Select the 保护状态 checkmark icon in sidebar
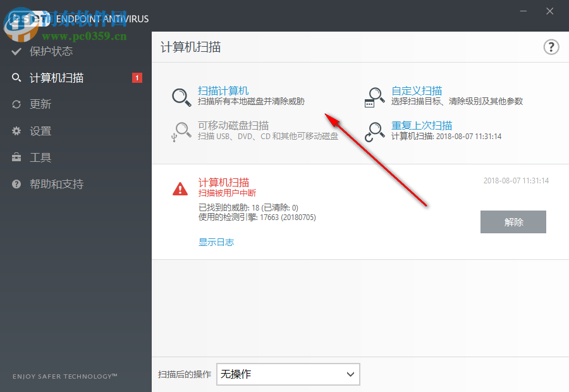This screenshot has height=392, width=569. pyautogui.click(x=16, y=51)
